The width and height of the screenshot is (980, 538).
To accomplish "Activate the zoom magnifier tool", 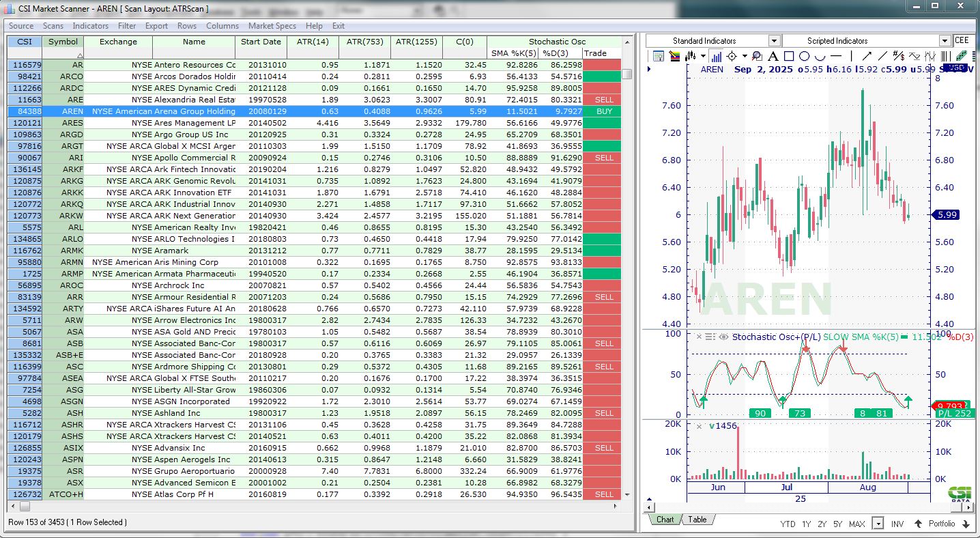I will 759,57.
